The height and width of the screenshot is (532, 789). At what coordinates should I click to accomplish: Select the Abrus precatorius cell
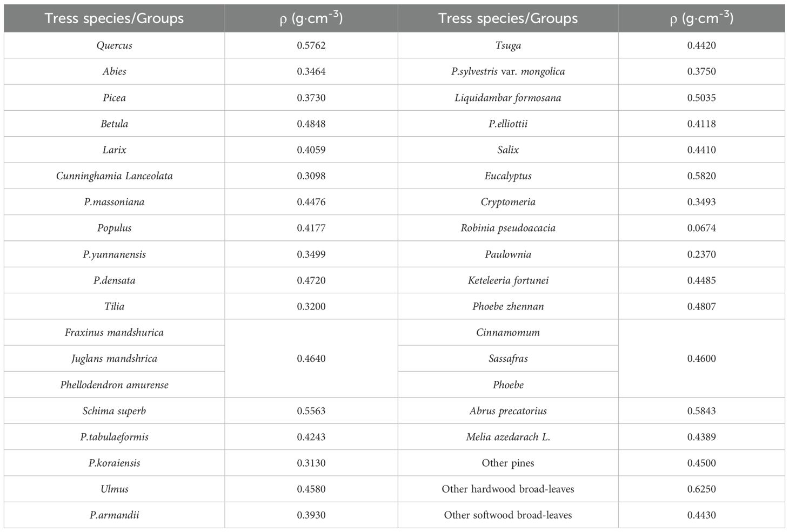(x=507, y=411)
